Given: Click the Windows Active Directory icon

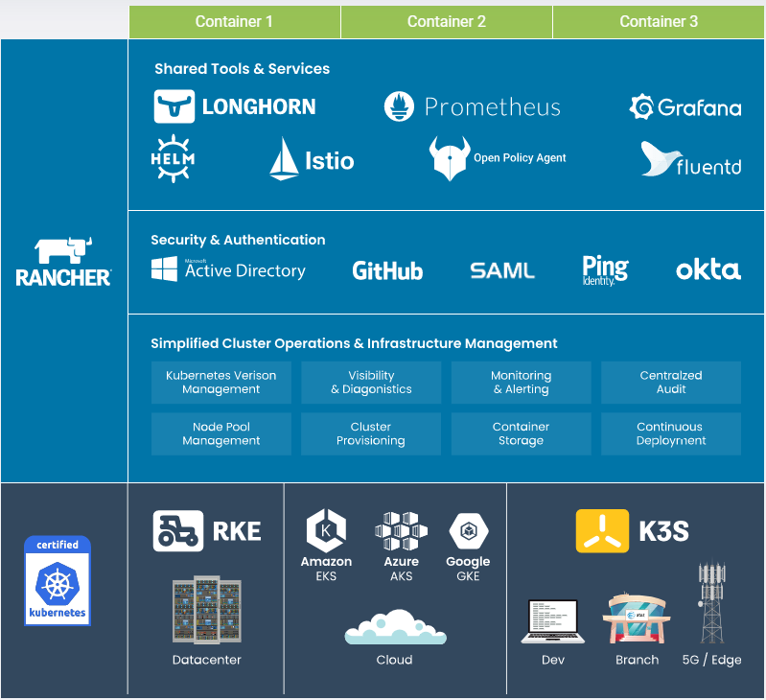Looking at the screenshot, I should [x=164, y=268].
